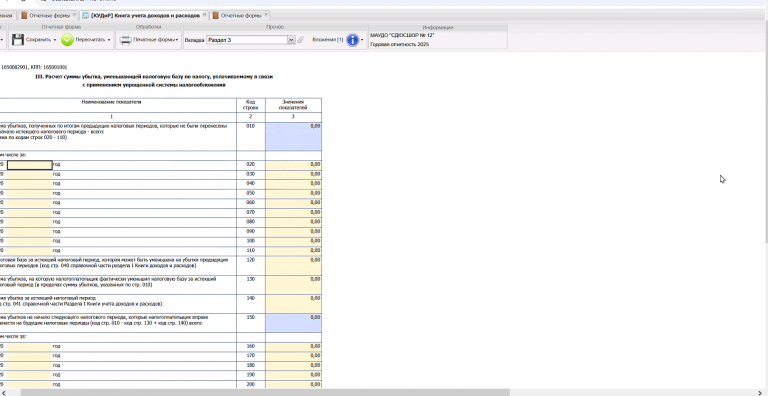Click the value cell of row 080
This screenshot has width=768, height=396.
coord(293,222)
